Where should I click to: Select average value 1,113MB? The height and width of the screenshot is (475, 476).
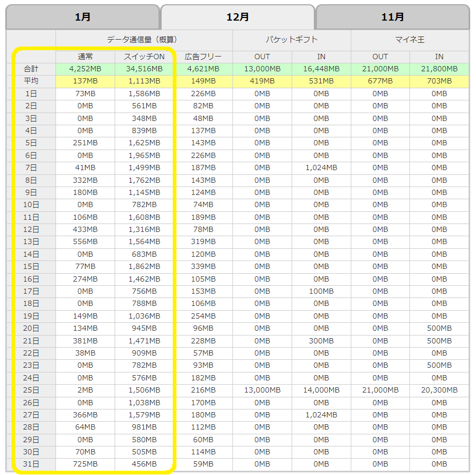pos(144,81)
